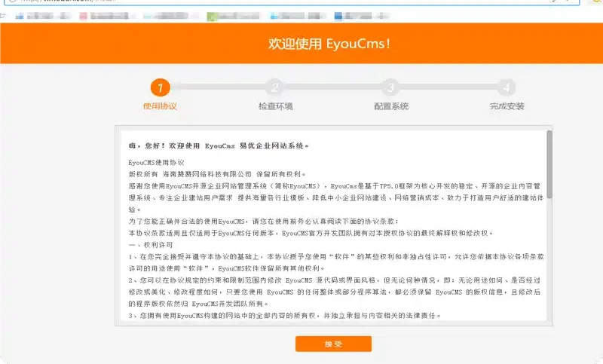Click the orange 接受 accept button
The width and height of the screenshot is (603, 364).
pyautogui.click(x=333, y=344)
